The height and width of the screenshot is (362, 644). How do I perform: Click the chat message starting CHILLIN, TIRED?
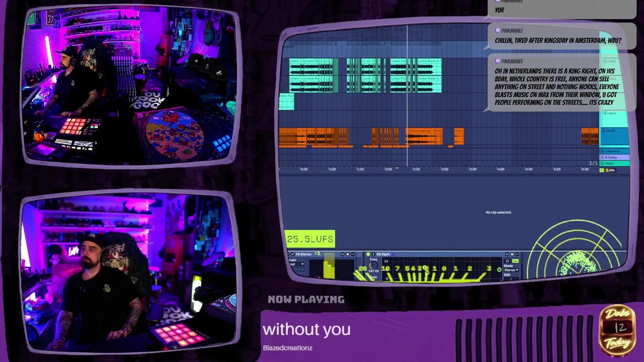(x=558, y=40)
